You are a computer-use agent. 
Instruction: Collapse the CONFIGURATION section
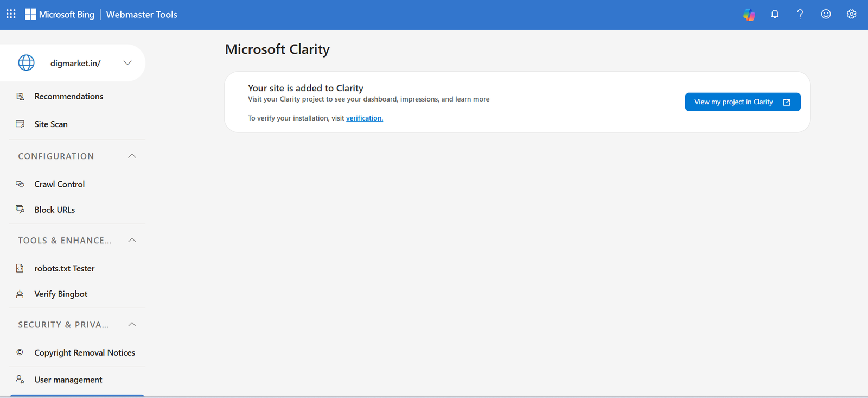132,156
